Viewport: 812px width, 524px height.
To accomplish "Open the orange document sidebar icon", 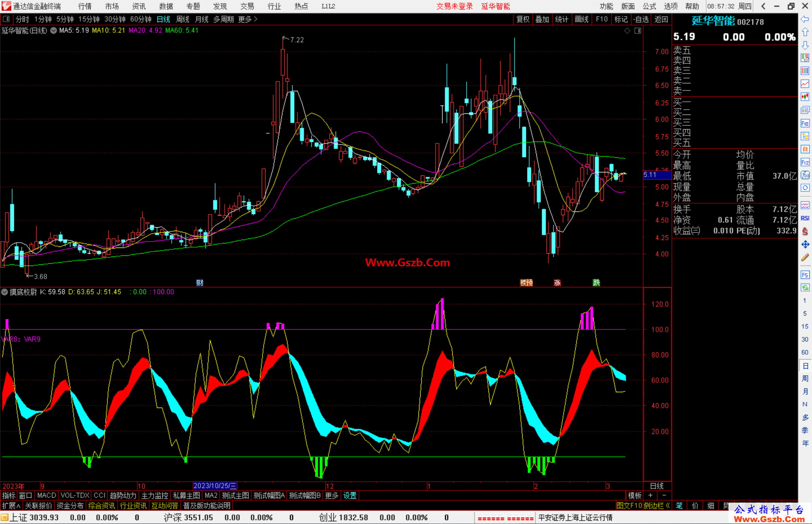I will coord(805,149).
